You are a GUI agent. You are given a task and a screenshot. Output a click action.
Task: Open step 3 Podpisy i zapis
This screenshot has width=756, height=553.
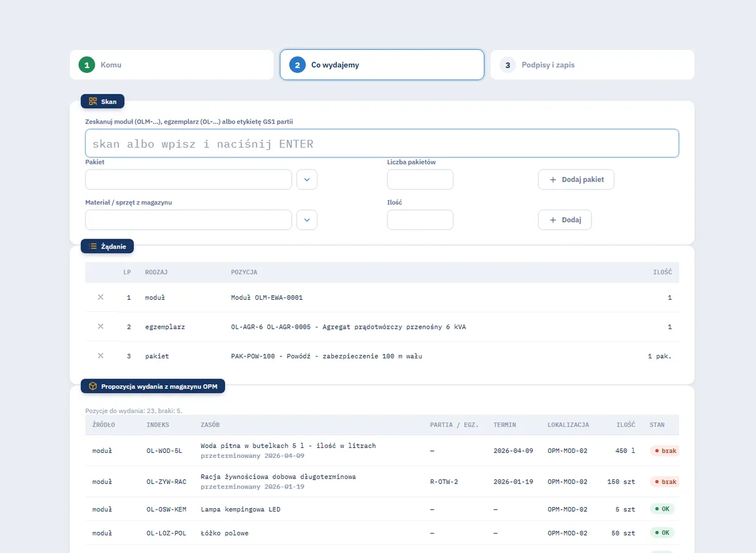pos(592,65)
